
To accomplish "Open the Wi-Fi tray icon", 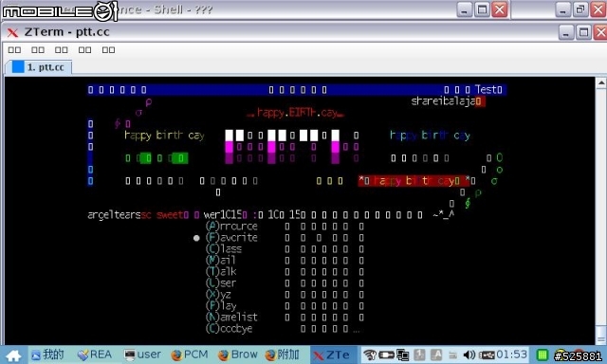I will (370, 355).
